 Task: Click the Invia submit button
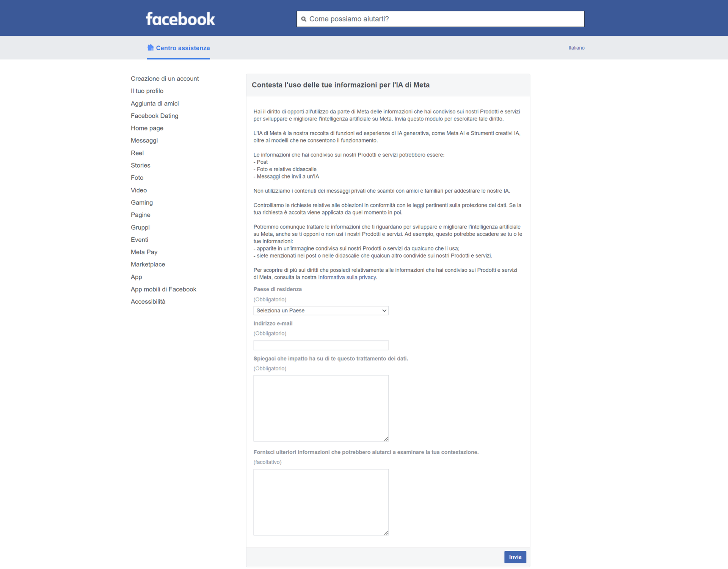[515, 556]
